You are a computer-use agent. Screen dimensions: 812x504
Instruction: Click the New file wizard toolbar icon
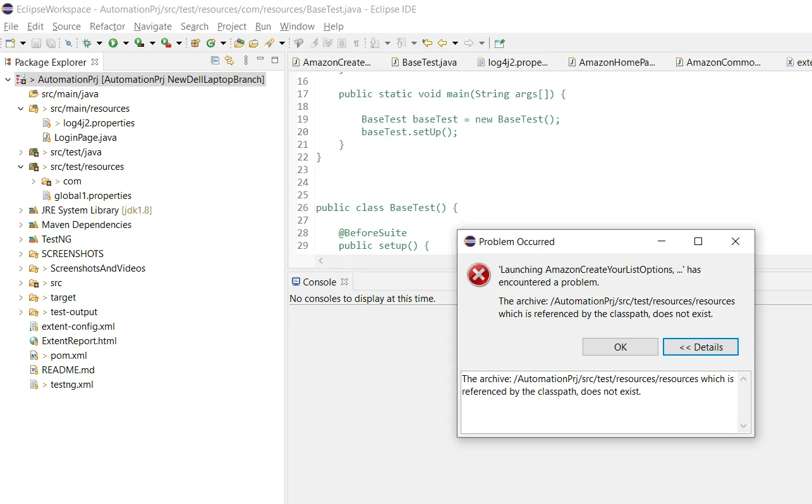pyautogui.click(x=10, y=43)
